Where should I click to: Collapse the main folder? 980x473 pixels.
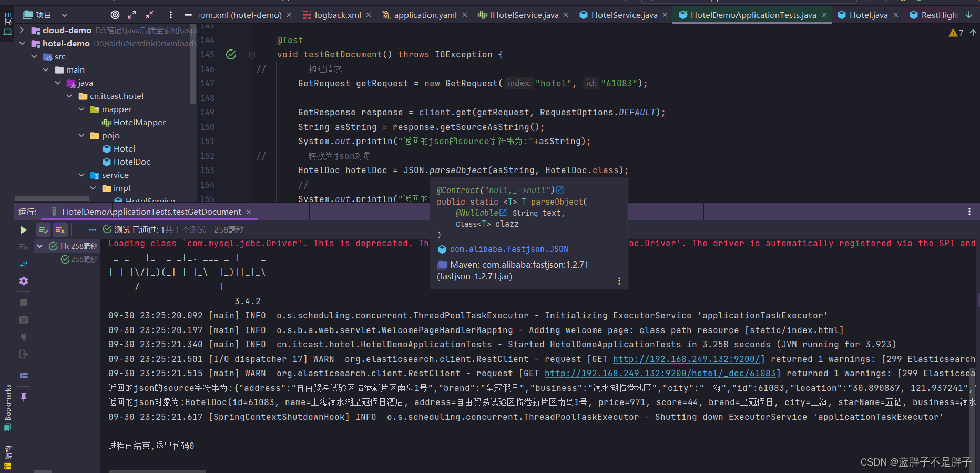point(46,69)
